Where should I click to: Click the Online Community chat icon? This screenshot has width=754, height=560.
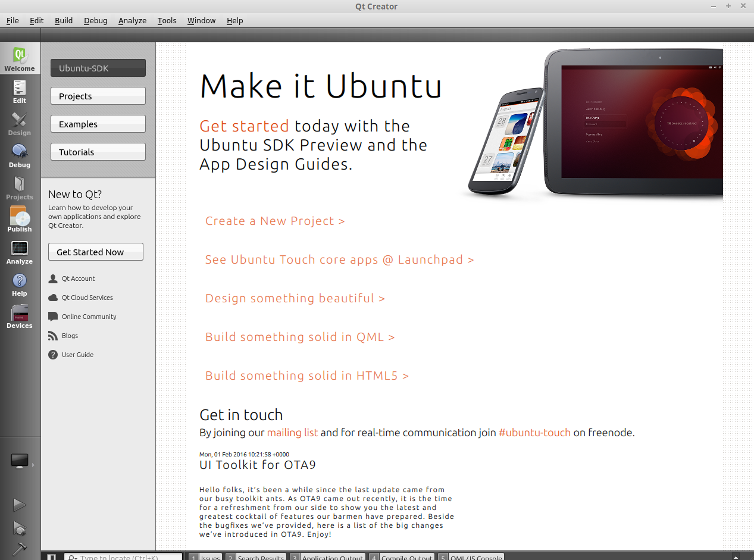53,317
